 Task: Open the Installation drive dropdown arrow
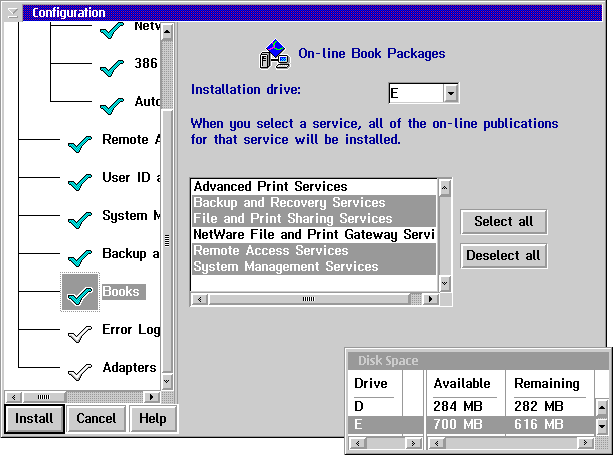coord(451,93)
